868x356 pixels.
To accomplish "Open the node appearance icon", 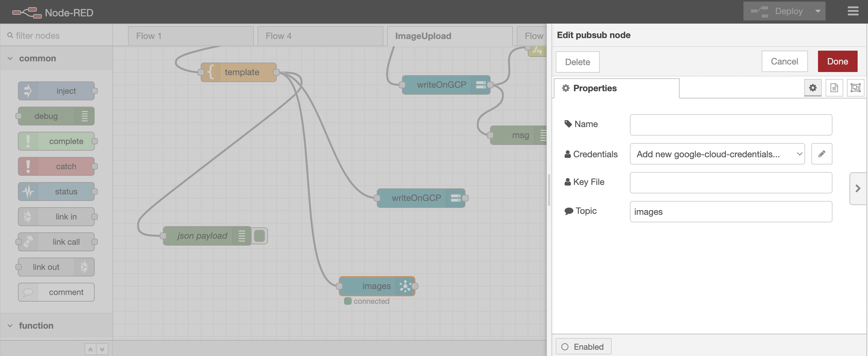I will (x=855, y=88).
